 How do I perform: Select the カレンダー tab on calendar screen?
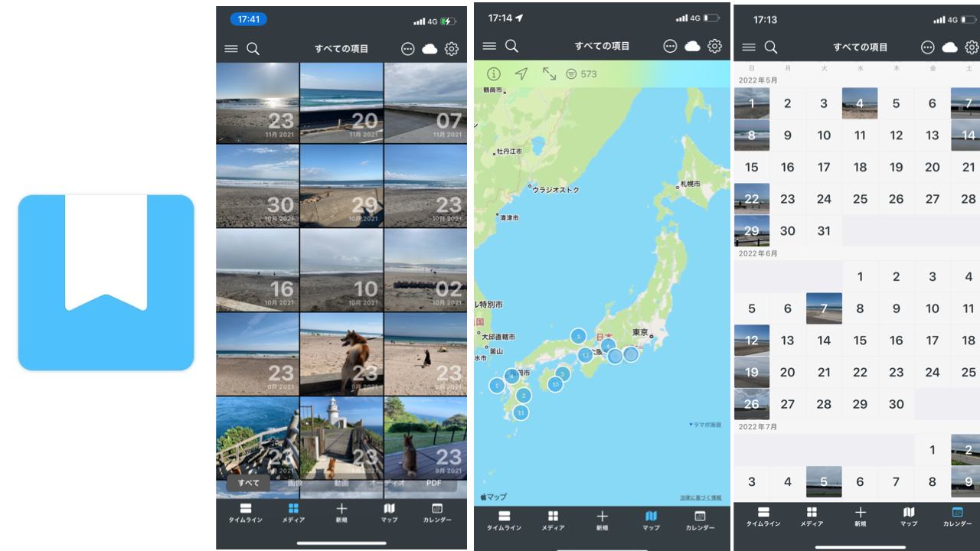point(957,516)
